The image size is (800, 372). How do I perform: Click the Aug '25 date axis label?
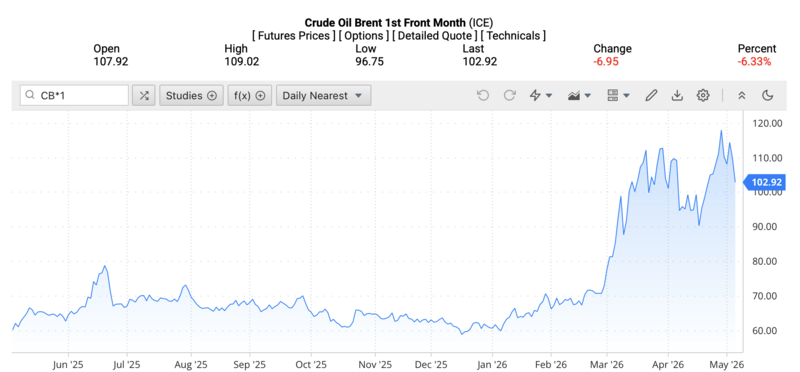coord(191,364)
